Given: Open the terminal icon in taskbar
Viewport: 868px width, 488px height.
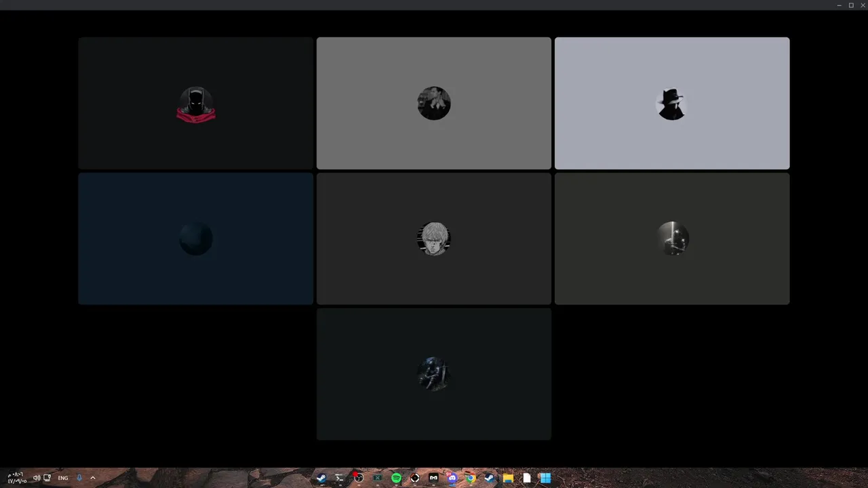Looking at the screenshot, I should (x=340, y=478).
